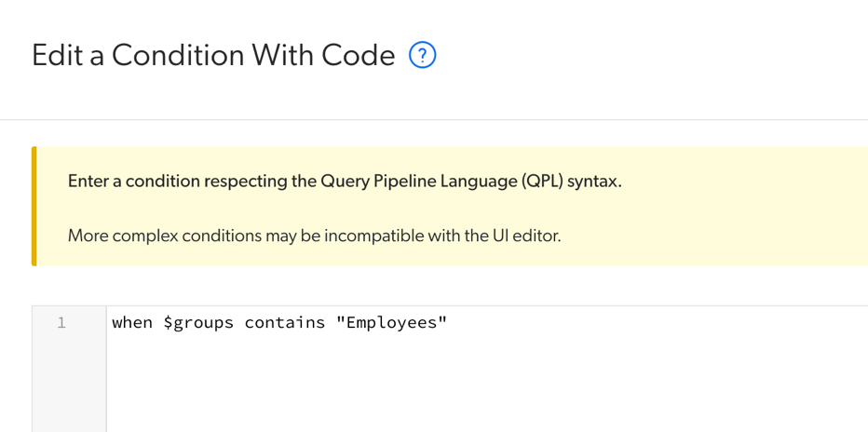Open the help question mark icon
Screen dimensions: 868x432
point(422,56)
